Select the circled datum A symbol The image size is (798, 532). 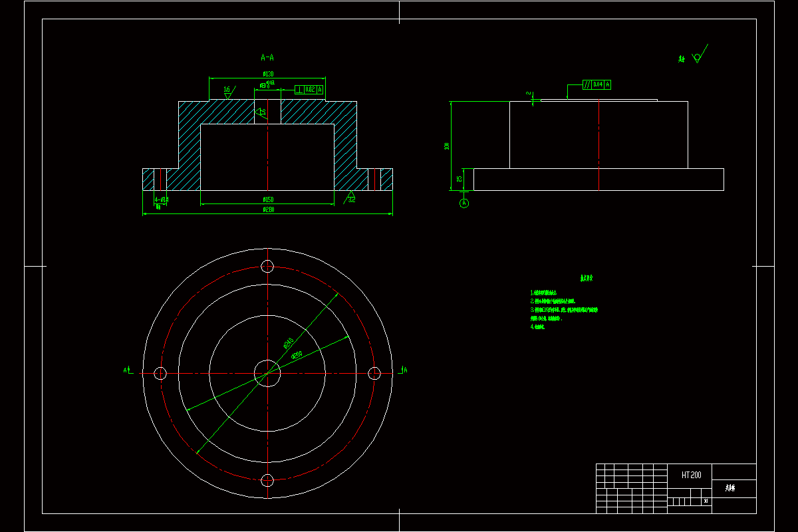point(464,203)
